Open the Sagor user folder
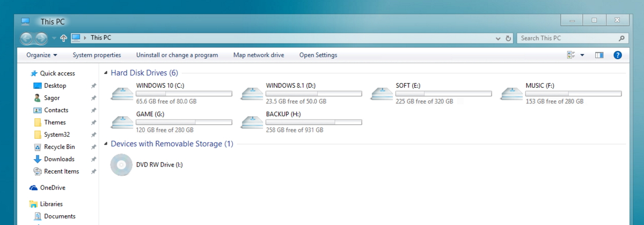Viewport: 644px width, 225px height. (52, 98)
